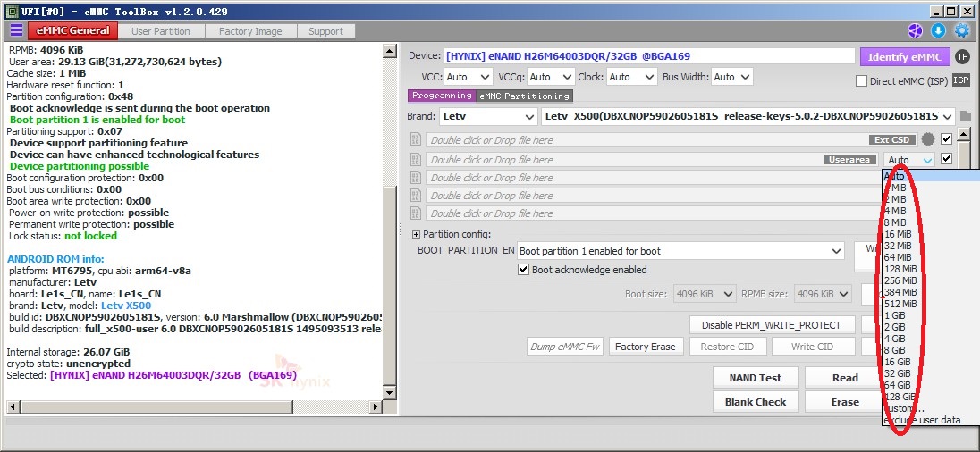The height and width of the screenshot is (452, 980).
Task: Toggle the Ext CSD row checkbox
Action: tap(946, 138)
